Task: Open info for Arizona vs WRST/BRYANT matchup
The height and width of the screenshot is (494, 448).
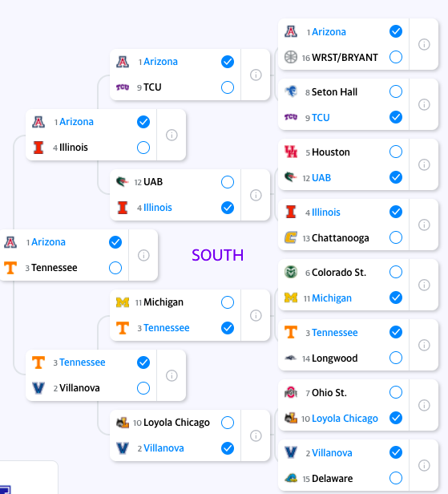Action: click(424, 44)
